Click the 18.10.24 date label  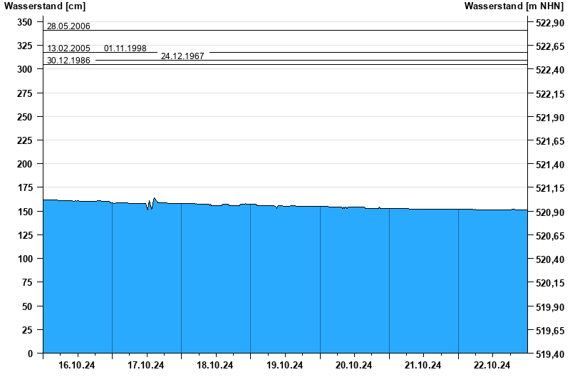tap(215, 366)
